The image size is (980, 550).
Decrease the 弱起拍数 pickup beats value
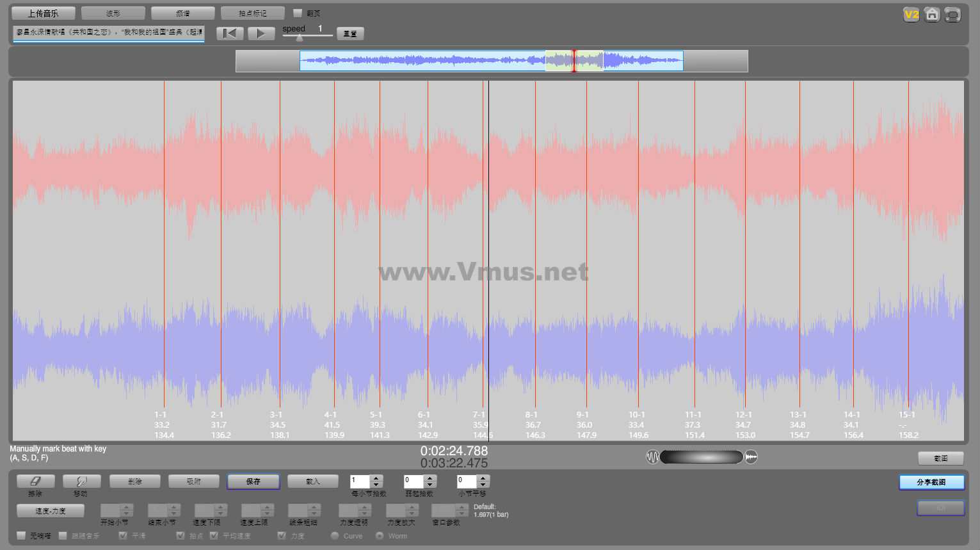(x=430, y=484)
